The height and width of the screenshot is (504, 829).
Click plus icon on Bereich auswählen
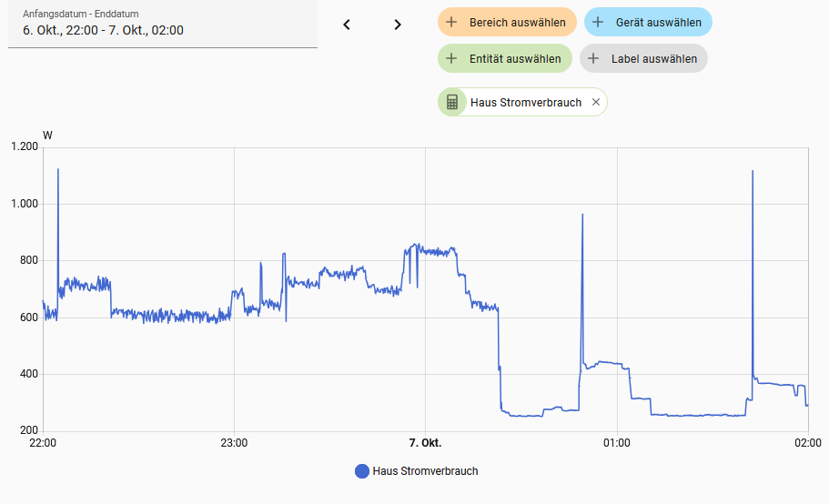(452, 22)
